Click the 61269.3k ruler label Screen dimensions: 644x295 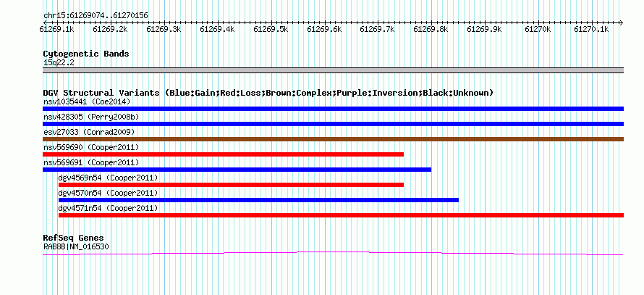click(x=164, y=29)
